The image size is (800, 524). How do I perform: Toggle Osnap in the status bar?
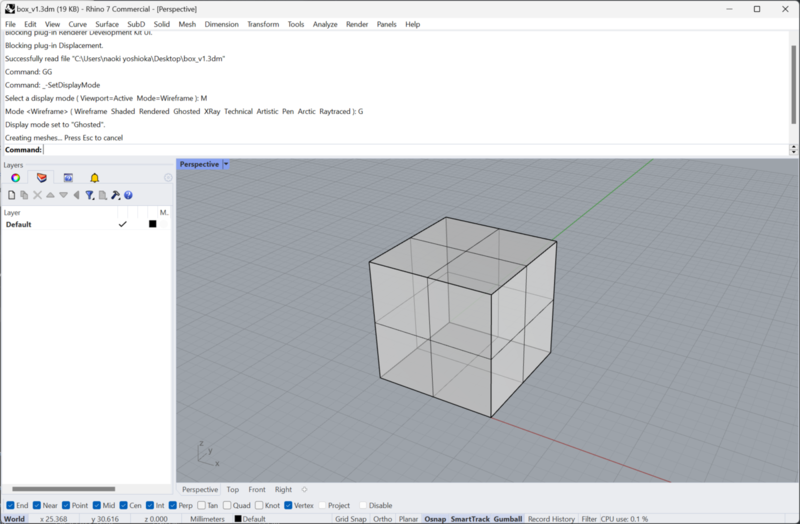[435, 519]
